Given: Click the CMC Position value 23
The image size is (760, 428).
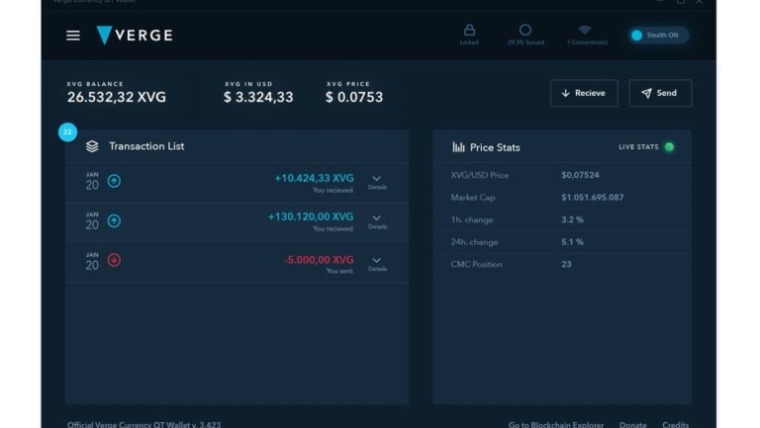Looking at the screenshot, I should point(566,264).
